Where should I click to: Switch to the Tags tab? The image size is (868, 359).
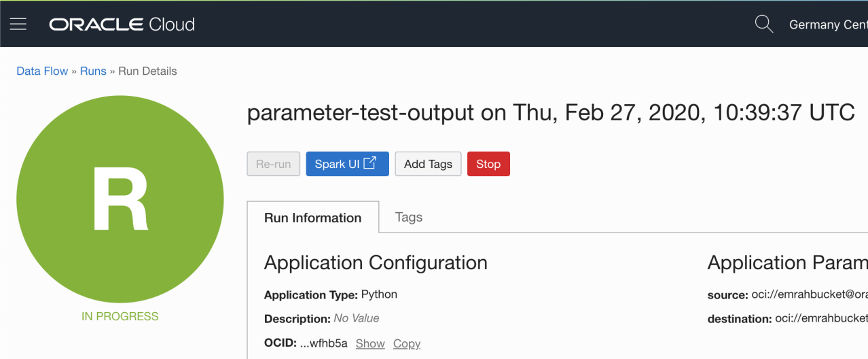point(409,218)
